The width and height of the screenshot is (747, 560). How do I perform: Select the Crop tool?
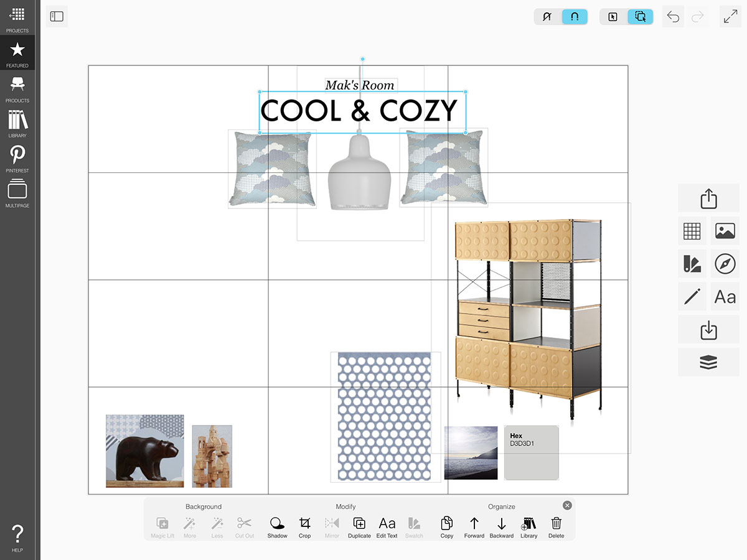tap(304, 526)
